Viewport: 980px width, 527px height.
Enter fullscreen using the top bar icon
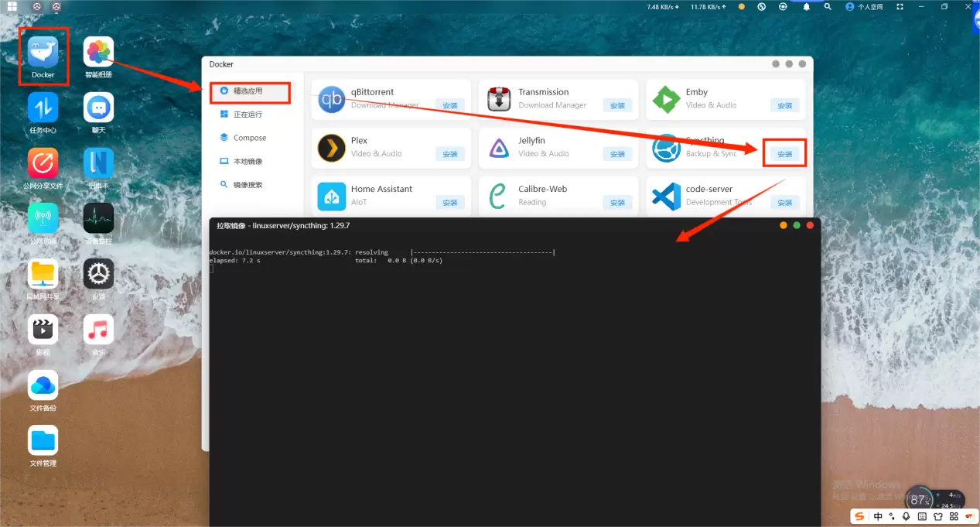point(900,7)
